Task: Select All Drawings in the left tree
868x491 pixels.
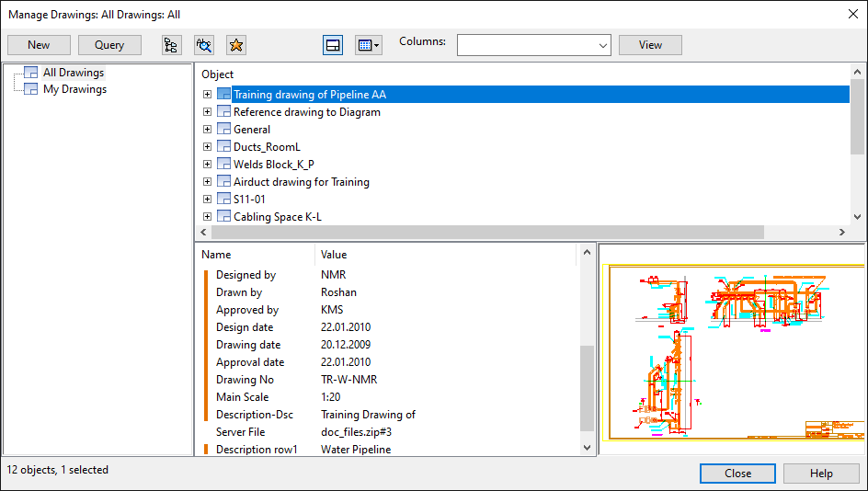Action: [x=74, y=73]
